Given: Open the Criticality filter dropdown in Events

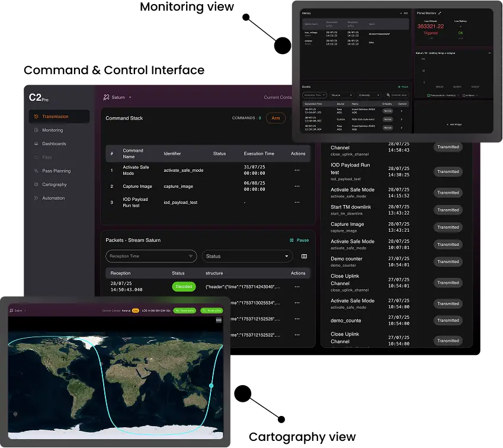Looking at the screenshot, I should 367,95.
